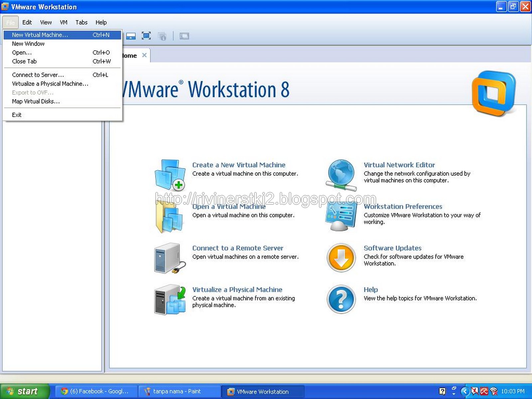Click the VMware Workstation title bar icon

[x=5, y=6]
